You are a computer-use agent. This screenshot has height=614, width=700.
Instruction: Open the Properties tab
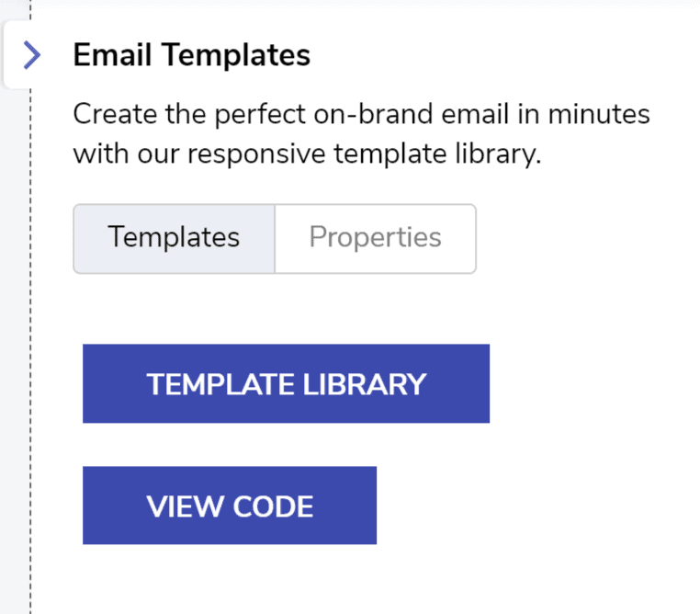[376, 238]
